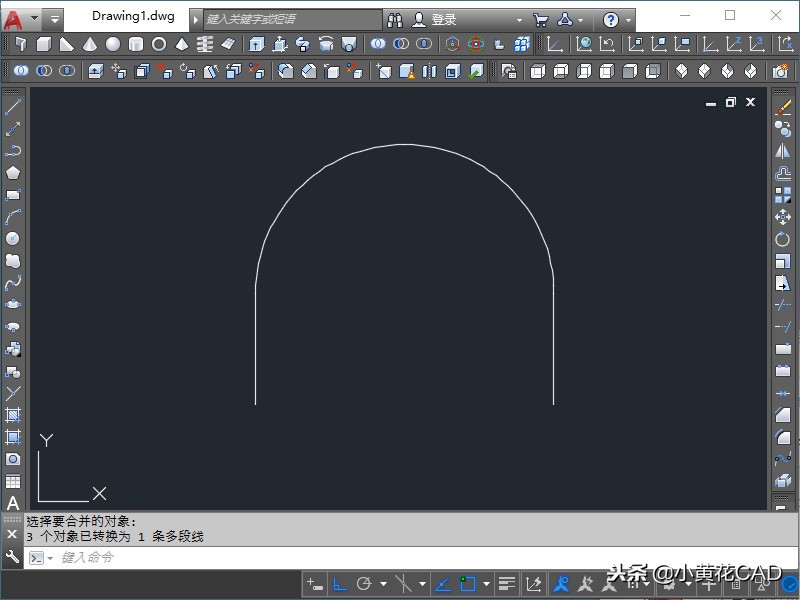Toggle Polar tracking in status bar

[364, 584]
